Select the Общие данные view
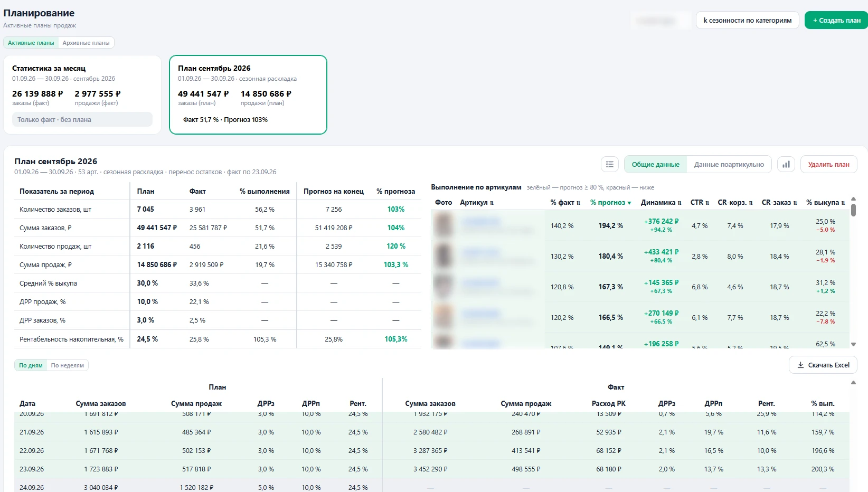 (x=655, y=164)
